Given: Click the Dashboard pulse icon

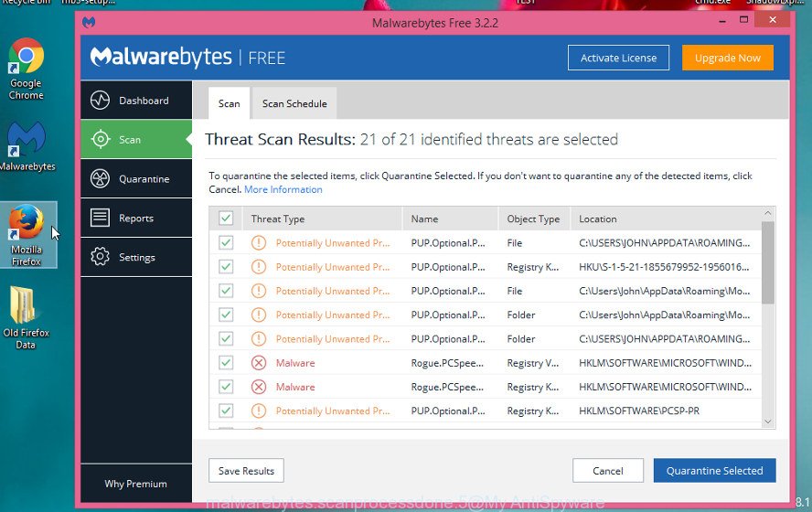Looking at the screenshot, I should (100, 101).
